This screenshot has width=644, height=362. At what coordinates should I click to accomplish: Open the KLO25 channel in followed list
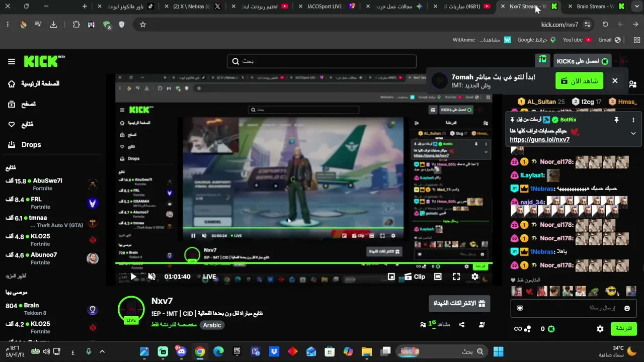(51, 240)
